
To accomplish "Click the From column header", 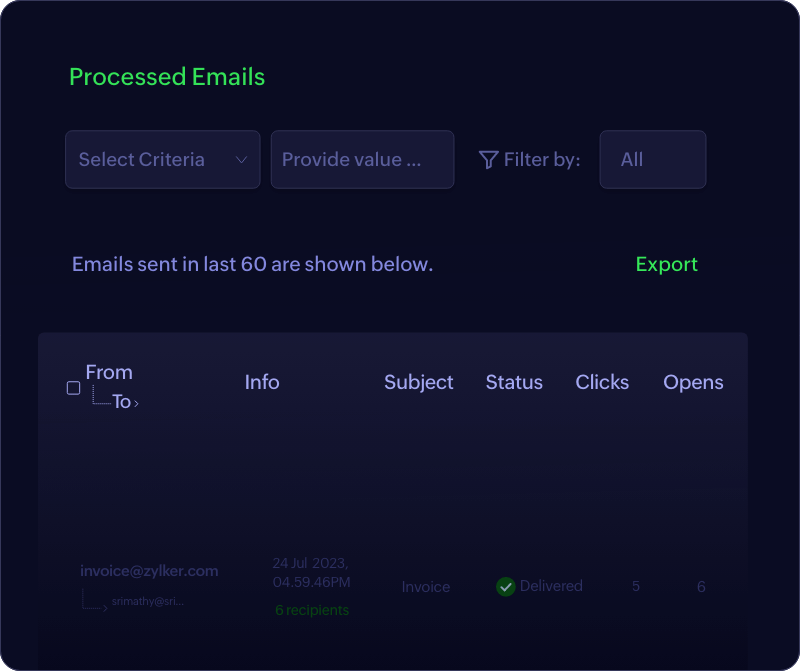I will pyautogui.click(x=109, y=372).
